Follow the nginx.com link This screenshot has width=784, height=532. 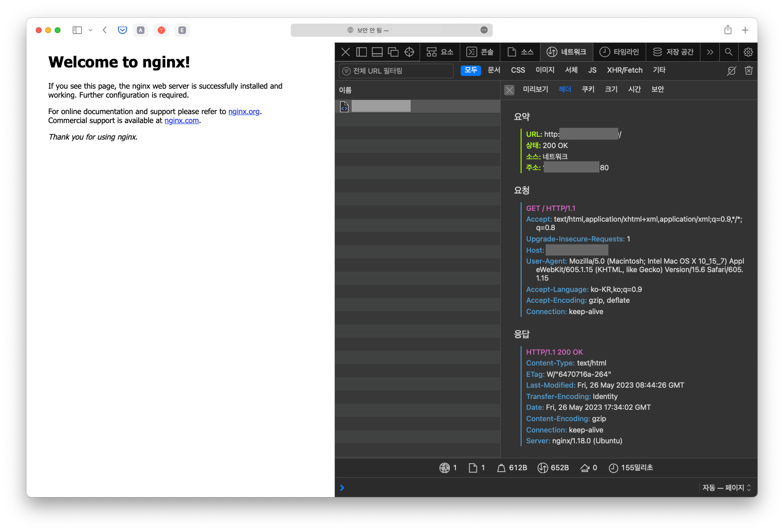[x=182, y=121]
